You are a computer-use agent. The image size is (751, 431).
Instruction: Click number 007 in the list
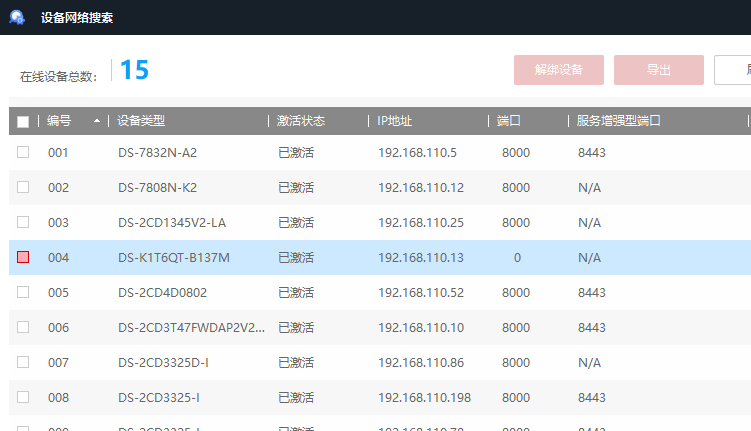pyautogui.click(x=58, y=363)
